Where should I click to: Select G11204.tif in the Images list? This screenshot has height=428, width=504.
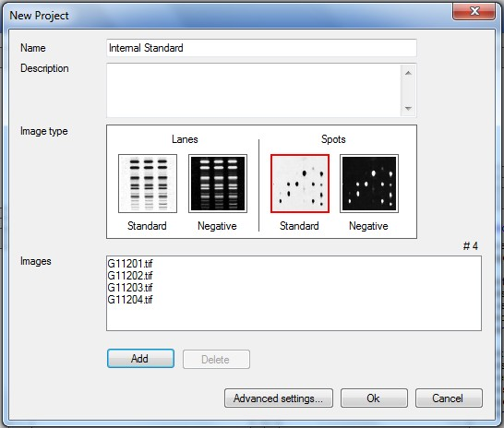click(x=130, y=300)
